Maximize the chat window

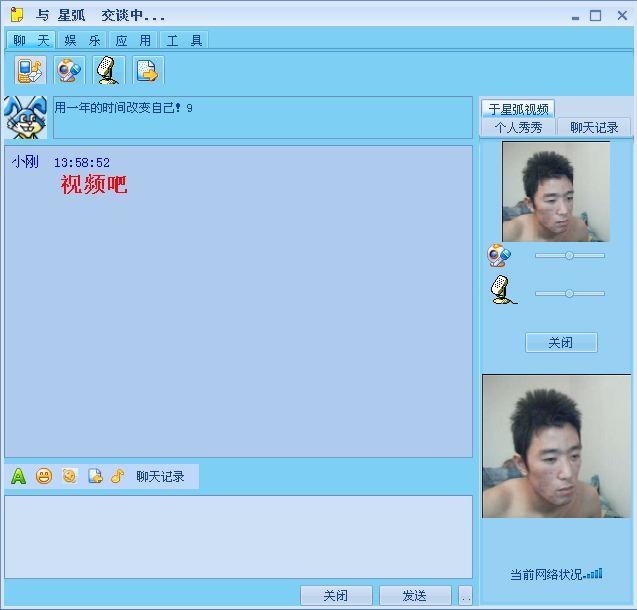pyautogui.click(x=596, y=16)
